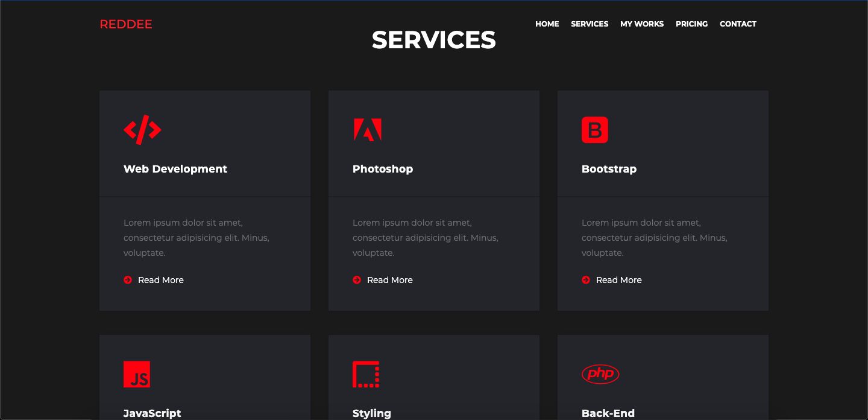868x420 pixels.
Task: Click the JS square icon
Action: click(137, 374)
